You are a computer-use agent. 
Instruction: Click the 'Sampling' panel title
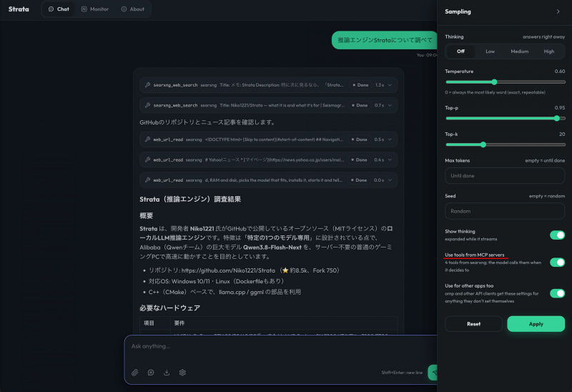pyautogui.click(x=458, y=11)
